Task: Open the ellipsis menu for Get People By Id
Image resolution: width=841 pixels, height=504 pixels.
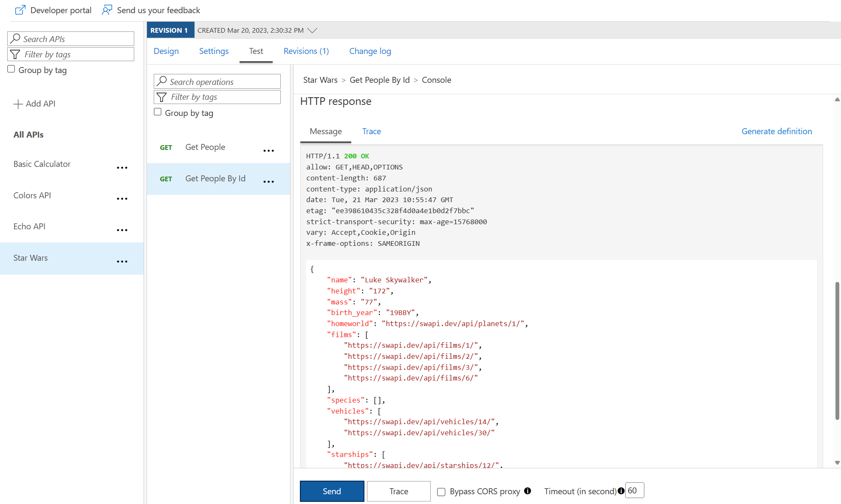Action: pyautogui.click(x=269, y=182)
